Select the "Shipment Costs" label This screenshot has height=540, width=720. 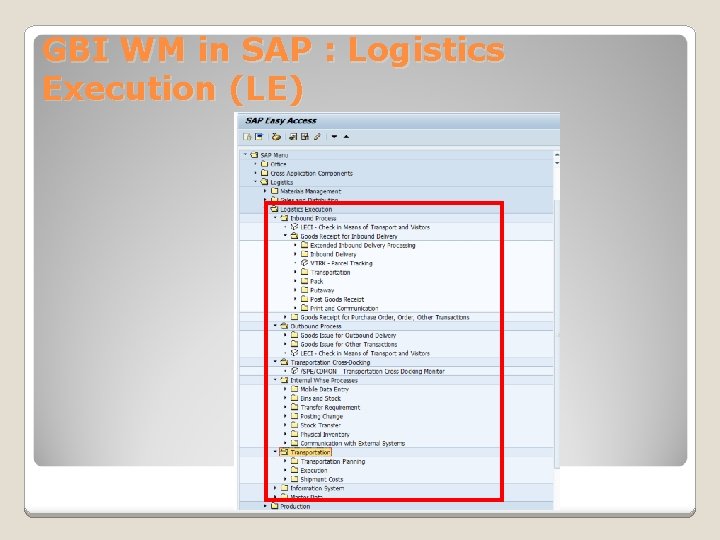point(321,479)
